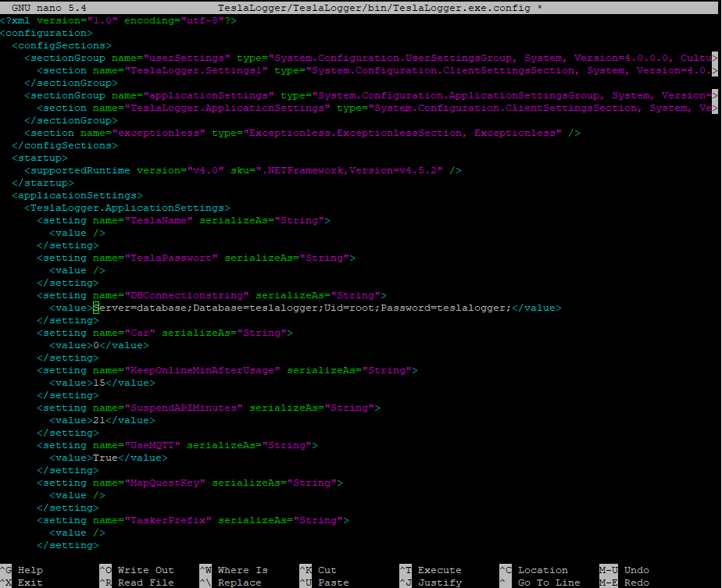Click the ^J Justify shortcut

pyautogui.click(x=431, y=583)
